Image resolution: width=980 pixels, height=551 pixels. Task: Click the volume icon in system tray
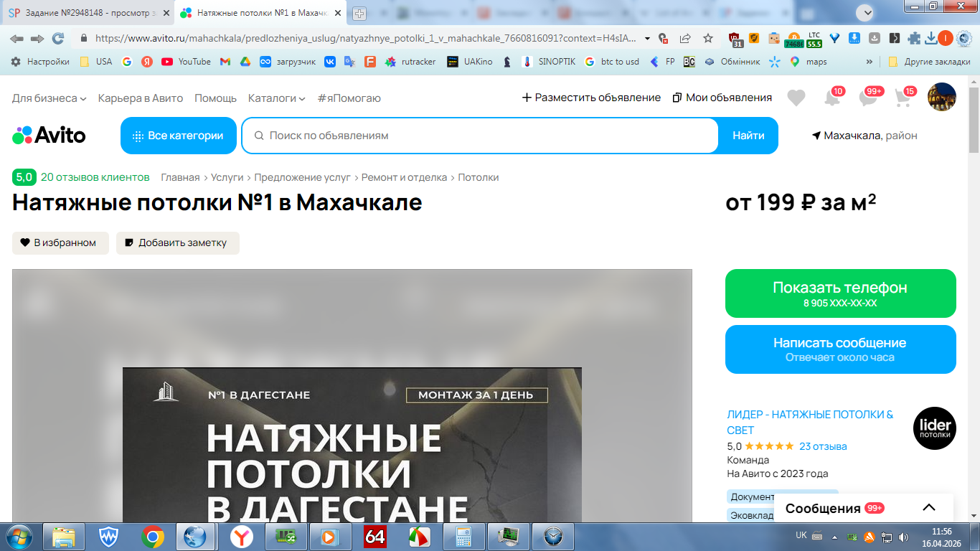tap(904, 537)
